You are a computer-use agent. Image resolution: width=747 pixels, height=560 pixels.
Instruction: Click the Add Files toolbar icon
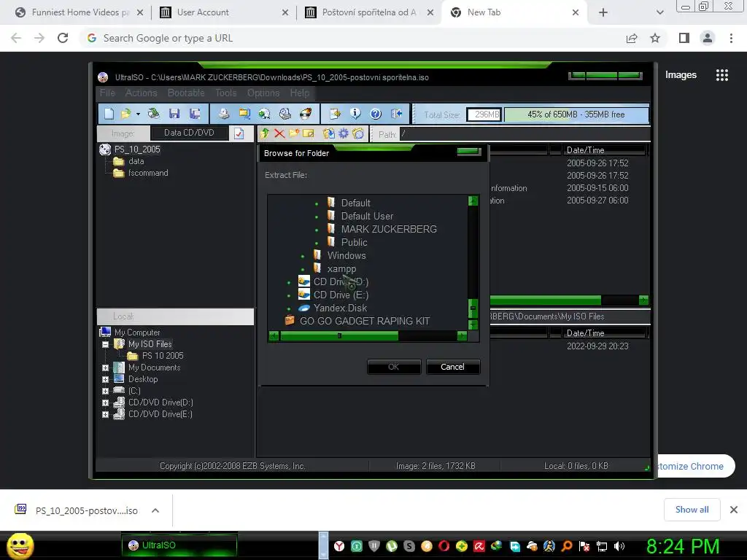[335, 113]
